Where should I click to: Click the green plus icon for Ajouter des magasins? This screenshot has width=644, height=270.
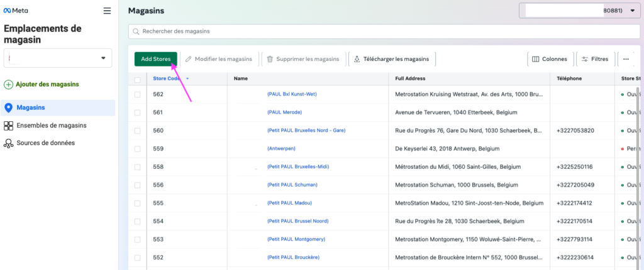pyautogui.click(x=8, y=85)
